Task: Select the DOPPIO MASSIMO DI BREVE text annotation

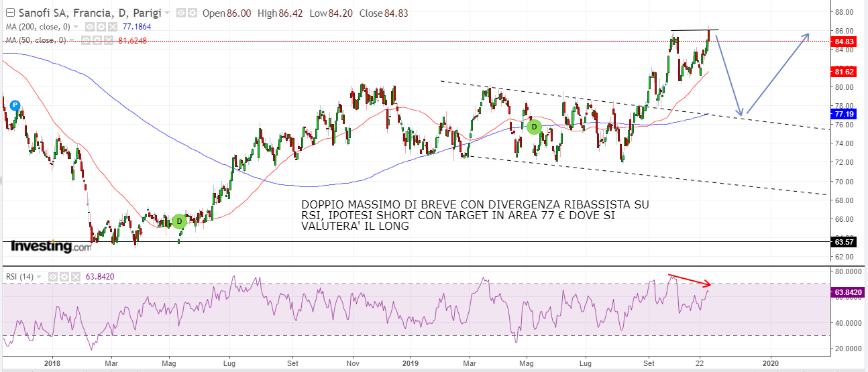Action: coord(475,215)
